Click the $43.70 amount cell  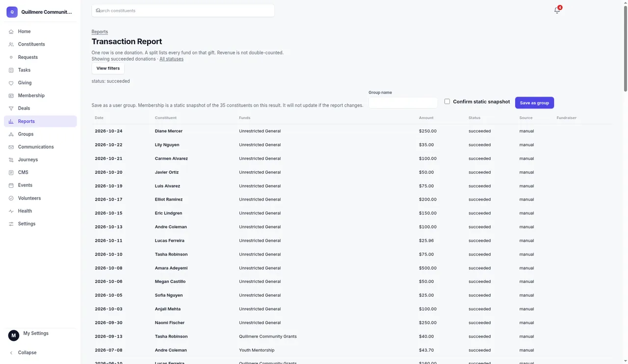426,350
